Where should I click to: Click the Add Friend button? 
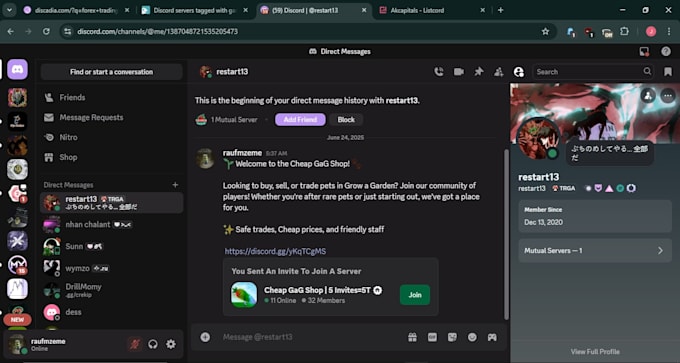tap(300, 120)
